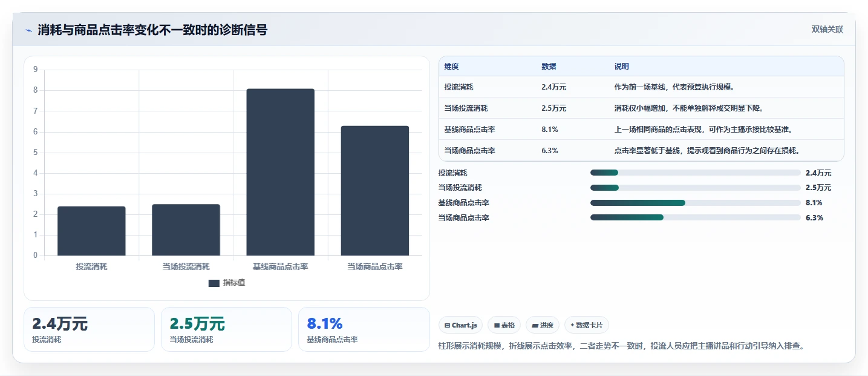Click the 当场投流消耗 x-axis label
Viewport: 868px width, 376px height.
pos(186,266)
